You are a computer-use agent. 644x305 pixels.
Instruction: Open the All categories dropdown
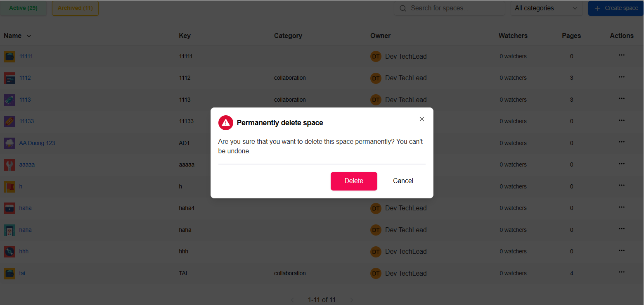click(x=547, y=8)
